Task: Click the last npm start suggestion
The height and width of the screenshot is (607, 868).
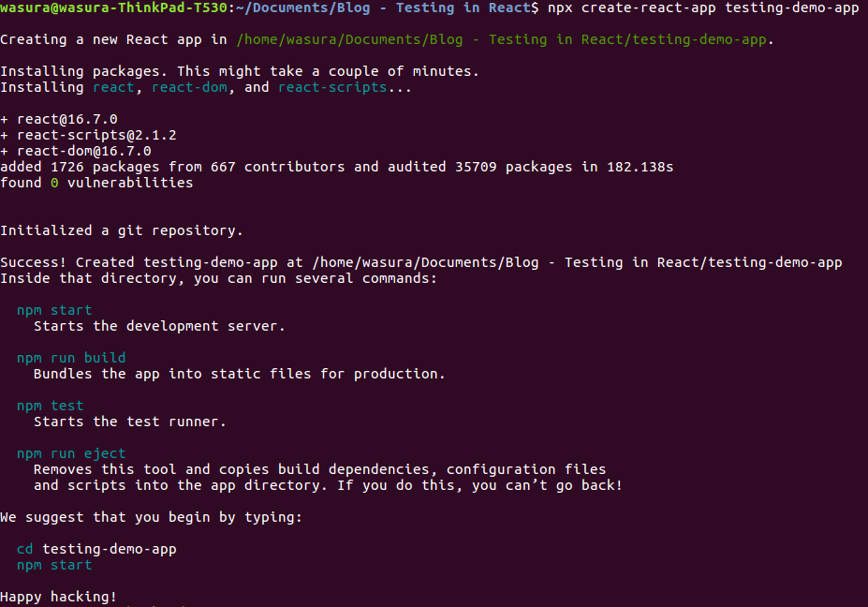Action: click(54, 566)
